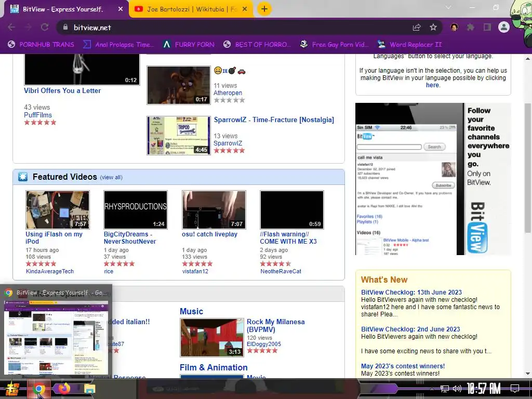
Task: Open the network icon in system tray
Action: (x=444, y=389)
